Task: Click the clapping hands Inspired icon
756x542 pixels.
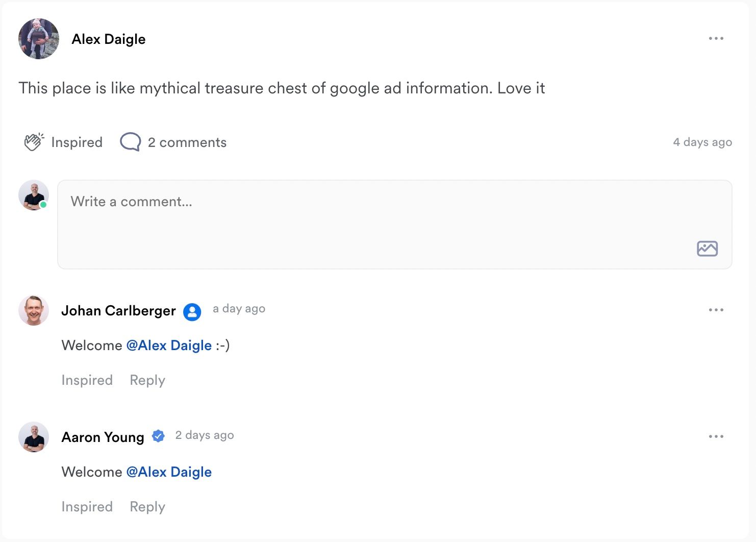Action: click(34, 142)
